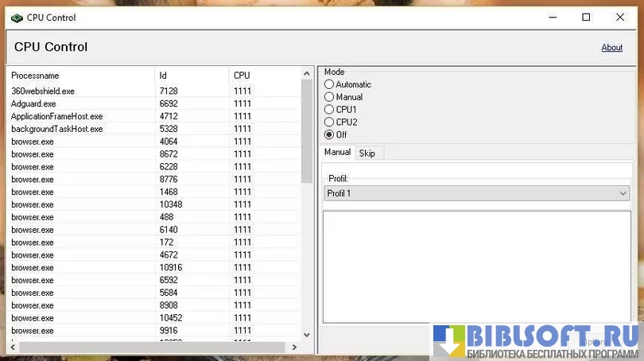
Task: Choose the CPU1 mode option
Action: point(329,110)
